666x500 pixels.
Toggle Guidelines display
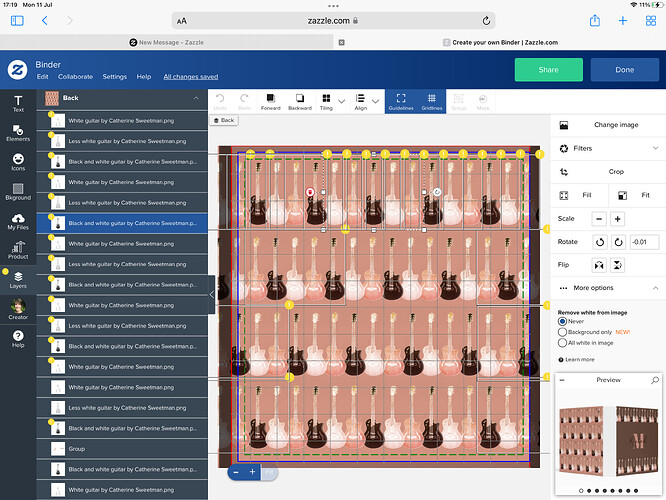[x=401, y=102]
